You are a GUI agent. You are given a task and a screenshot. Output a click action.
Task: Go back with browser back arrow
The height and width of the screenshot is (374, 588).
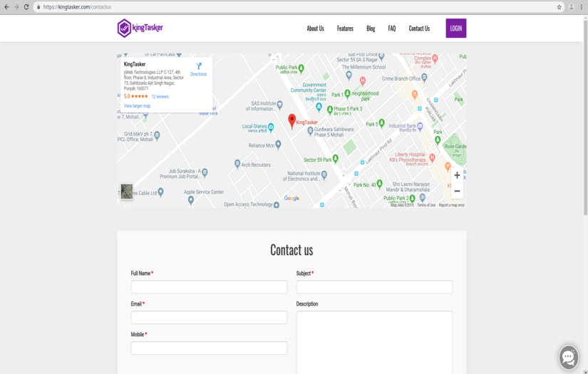tap(6, 6)
